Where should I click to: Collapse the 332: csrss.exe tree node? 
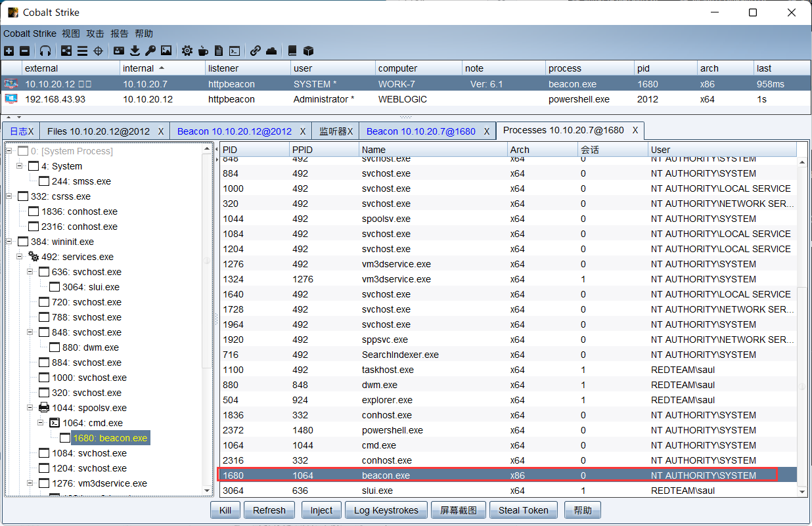coord(9,196)
